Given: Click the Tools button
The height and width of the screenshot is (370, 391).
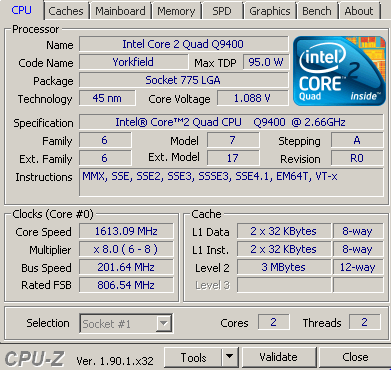Looking at the screenshot, I should [x=193, y=357].
